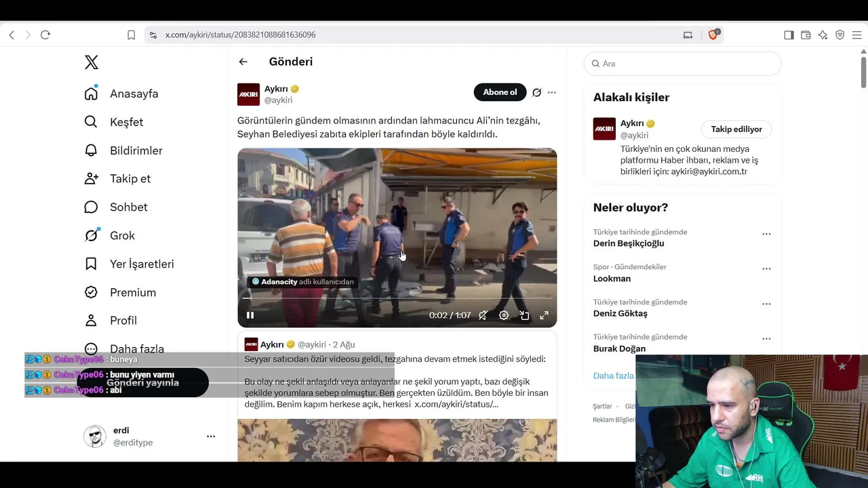The image size is (868, 488).
Task: Open the Lookman trending topic
Action: (x=612, y=279)
